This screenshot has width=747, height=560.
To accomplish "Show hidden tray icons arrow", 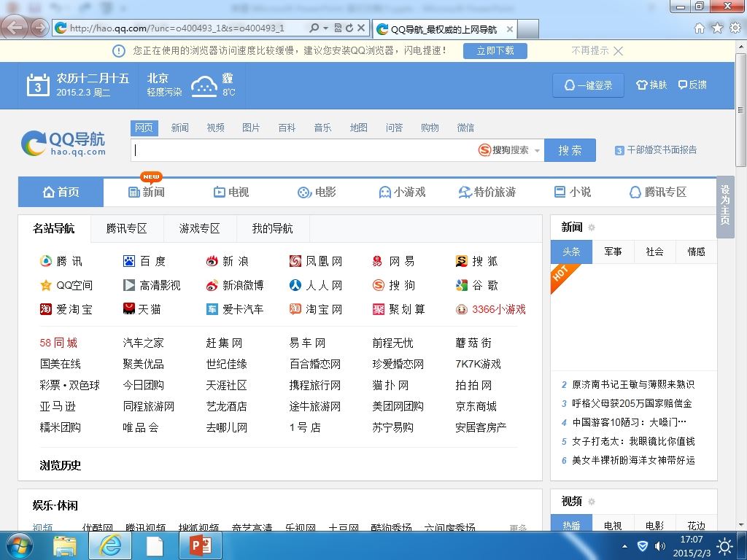I will [624, 546].
